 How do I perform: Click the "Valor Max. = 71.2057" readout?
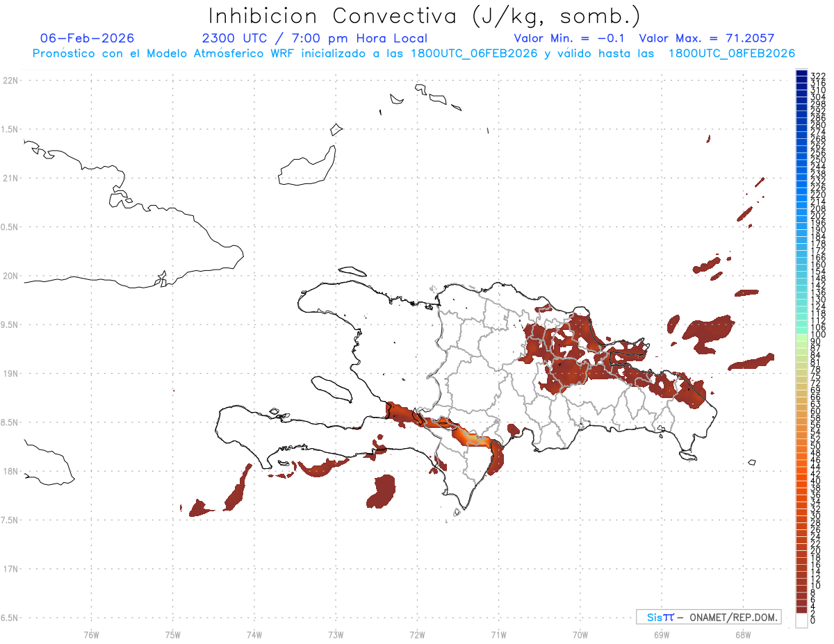(707, 38)
